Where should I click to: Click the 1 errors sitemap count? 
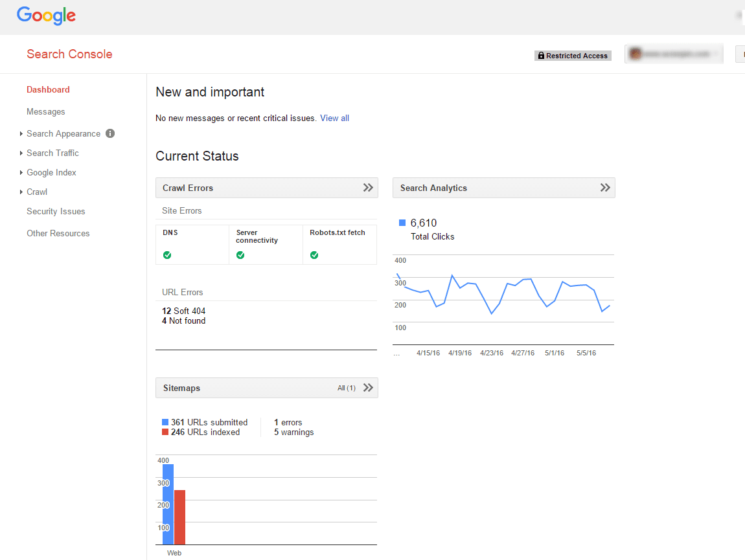[288, 422]
